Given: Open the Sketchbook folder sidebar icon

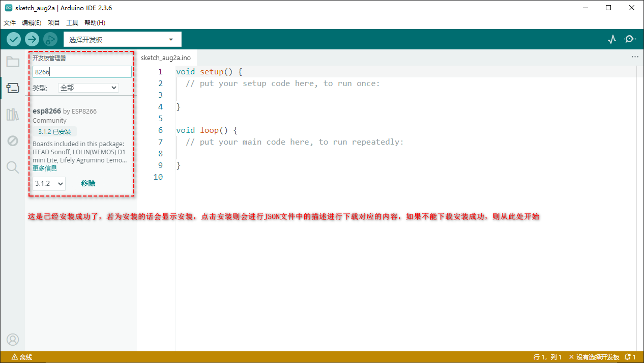Looking at the screenshot, I should pos(13,62).
